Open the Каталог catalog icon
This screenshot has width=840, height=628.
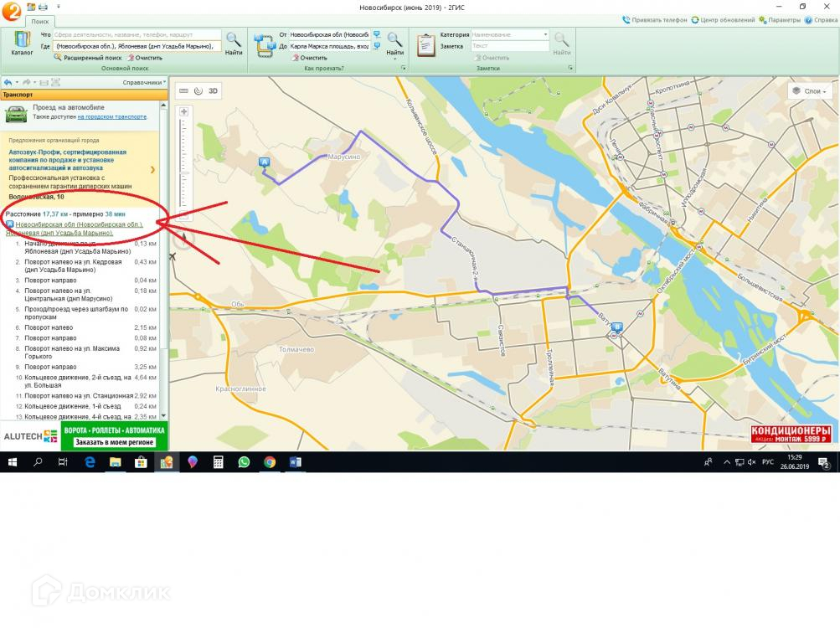22,43
